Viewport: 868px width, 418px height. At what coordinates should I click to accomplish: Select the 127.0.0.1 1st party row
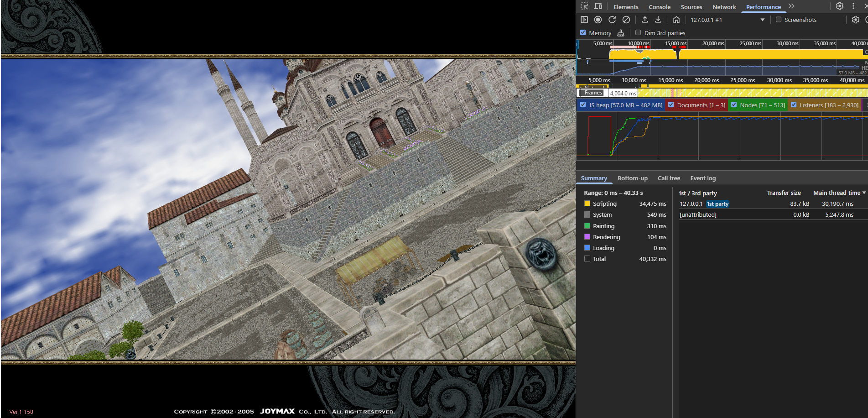point(772,204)
